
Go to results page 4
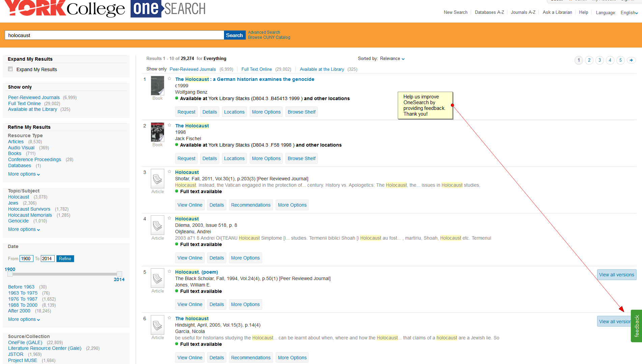pos(610,60)
